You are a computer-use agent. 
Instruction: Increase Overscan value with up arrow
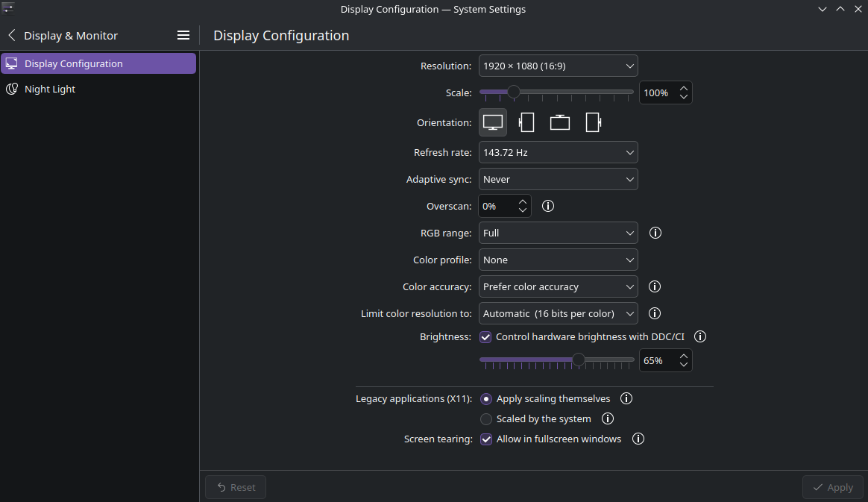pyautogui.click(x=523, y=201)
